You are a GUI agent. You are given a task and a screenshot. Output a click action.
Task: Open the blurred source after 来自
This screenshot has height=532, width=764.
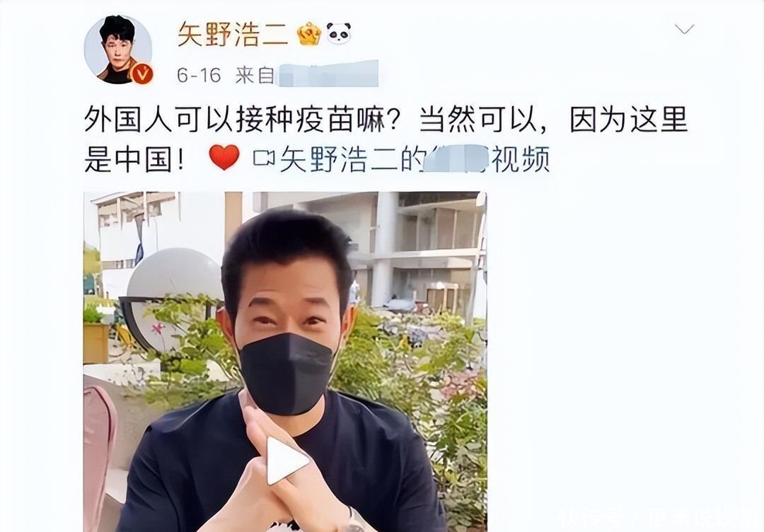point(328,74)
